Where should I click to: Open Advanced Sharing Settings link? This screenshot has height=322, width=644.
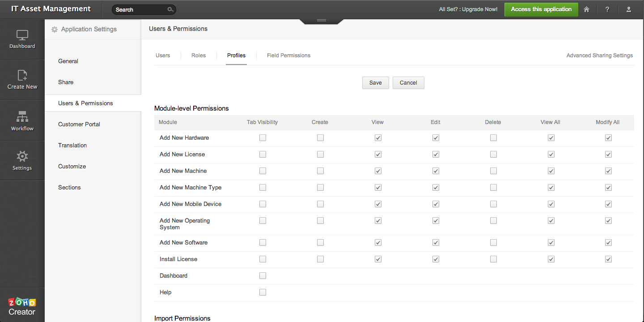point(599,56)
